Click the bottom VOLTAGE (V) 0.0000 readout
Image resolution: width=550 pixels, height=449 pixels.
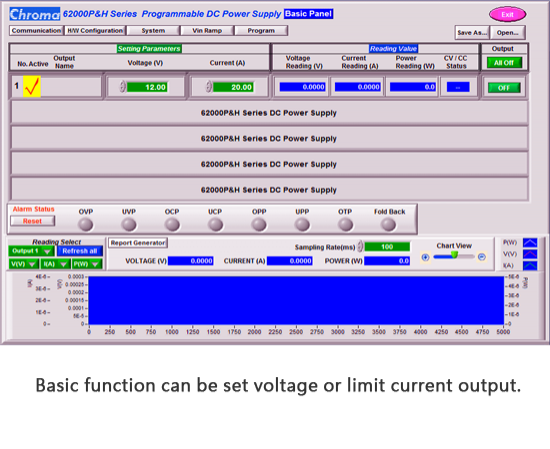coord(190,261)
